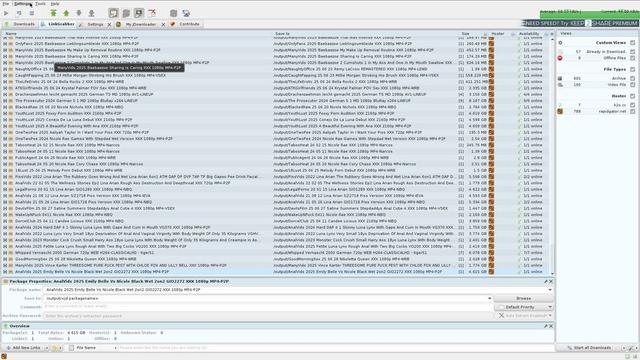Toggle the rapidgator.net checkbox
The height and width of the screenshot is (360, 640).
click(x=633, y=111)
